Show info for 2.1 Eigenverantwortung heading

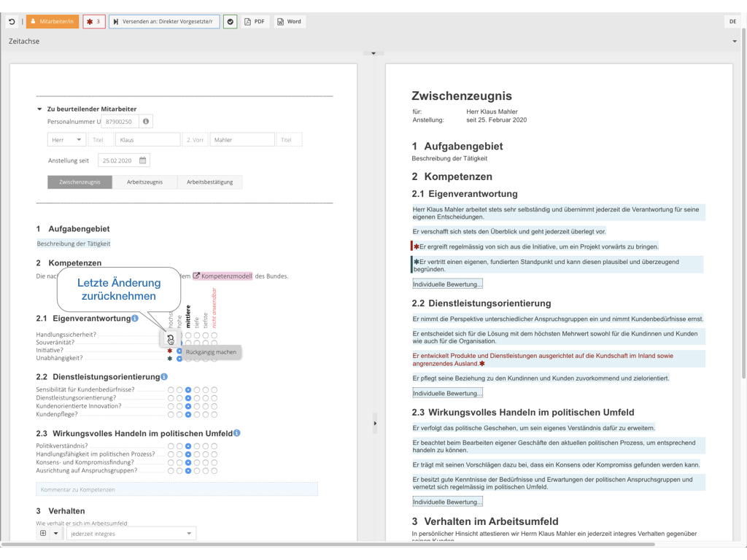(x=135, y=318)
